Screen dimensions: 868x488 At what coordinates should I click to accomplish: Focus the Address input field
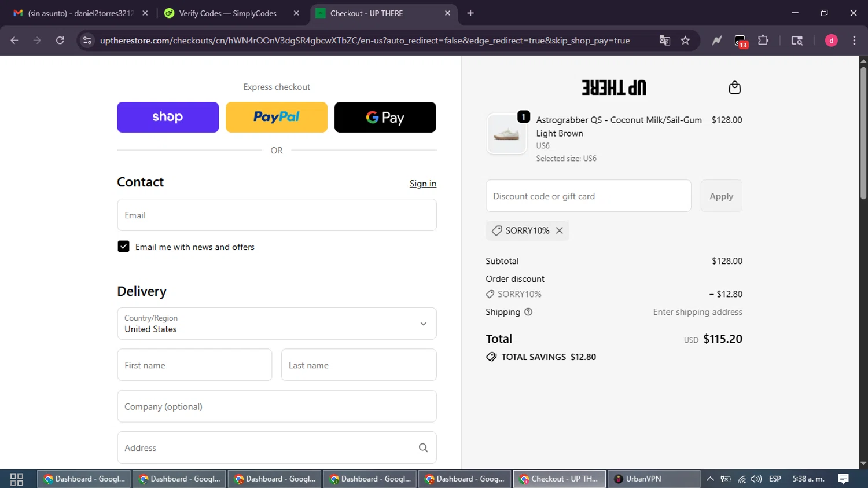coord(277,447)
